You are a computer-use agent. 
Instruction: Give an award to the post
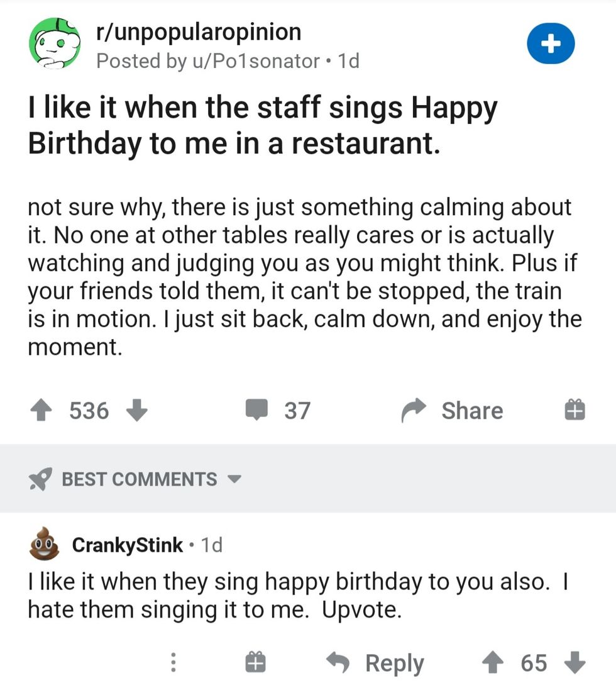(575, 411)
